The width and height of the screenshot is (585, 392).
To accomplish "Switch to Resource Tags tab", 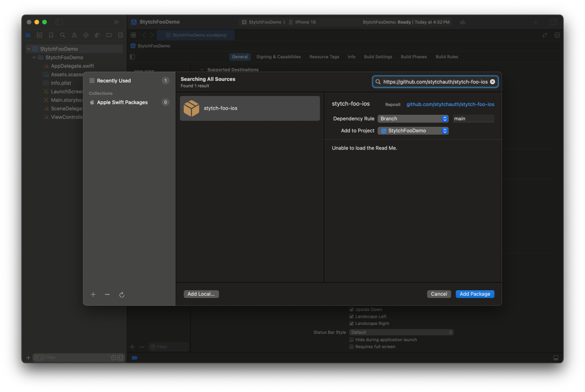I will point(324,57).
